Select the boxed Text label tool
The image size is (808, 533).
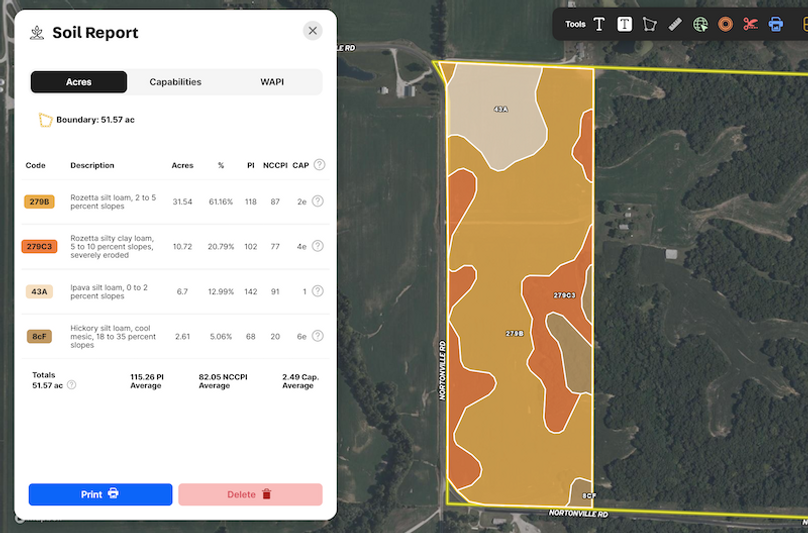click(x=624, y=24)
